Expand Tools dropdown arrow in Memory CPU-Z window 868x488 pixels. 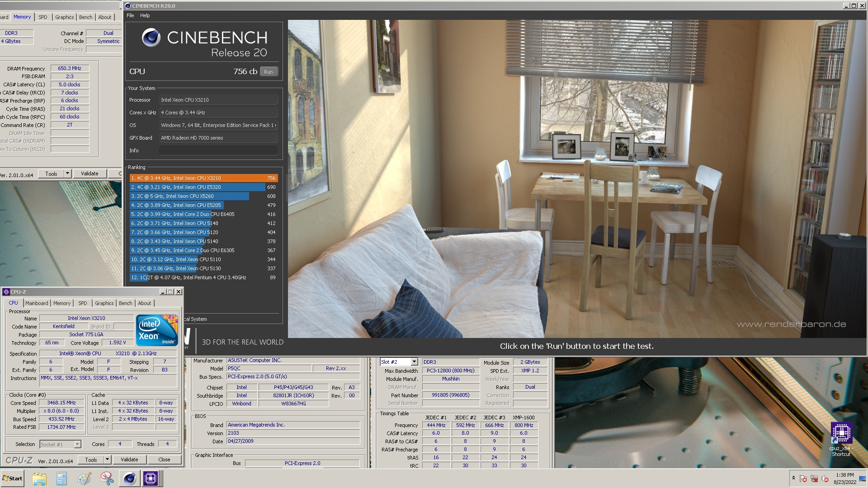[x=67, y=174]
